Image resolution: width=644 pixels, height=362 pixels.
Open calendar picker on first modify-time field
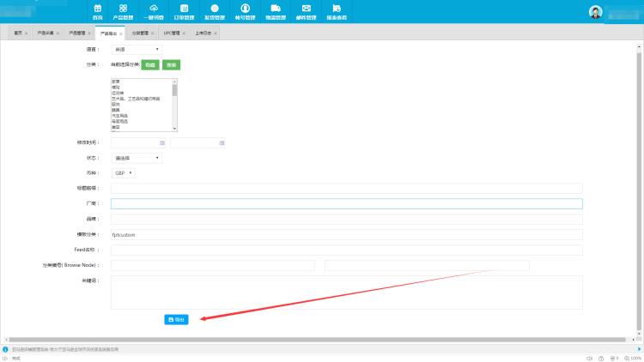coord(162,143)
